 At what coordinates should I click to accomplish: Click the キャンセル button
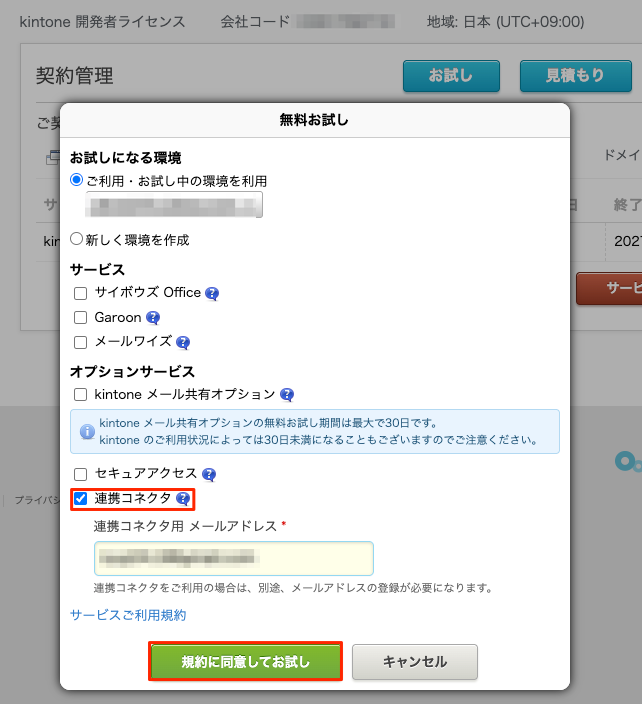pyautogui.click(x=415, y=662)
